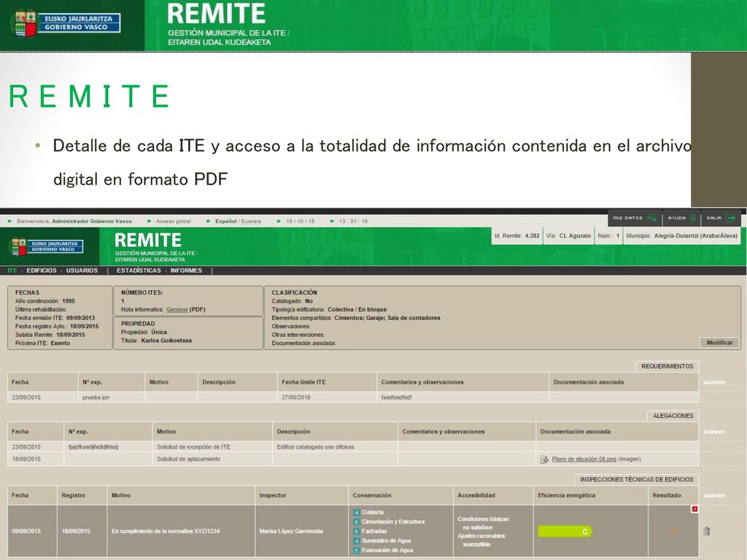Fachadas conservation grade badge
This screenshot has width=747, height=560.
coord(356,532)
